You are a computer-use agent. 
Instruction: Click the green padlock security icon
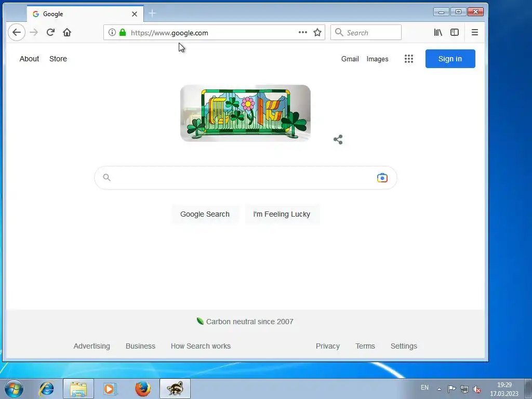pyautogui.click(x=123, y=32)
